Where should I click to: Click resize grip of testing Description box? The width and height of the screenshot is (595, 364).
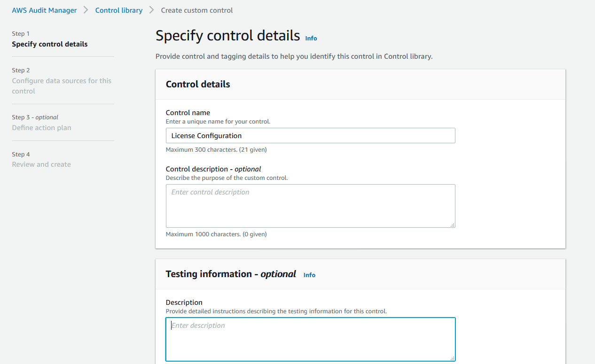[x=452, y=358]
